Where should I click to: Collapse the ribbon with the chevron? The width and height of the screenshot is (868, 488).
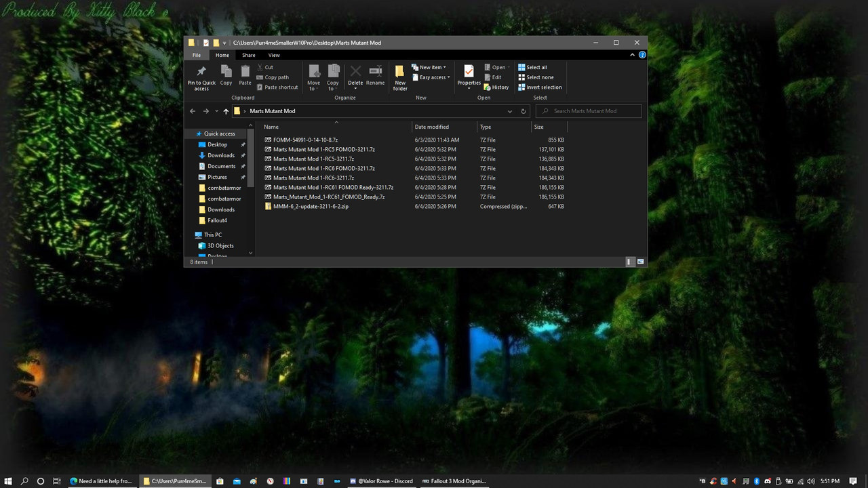coord(633,55)
